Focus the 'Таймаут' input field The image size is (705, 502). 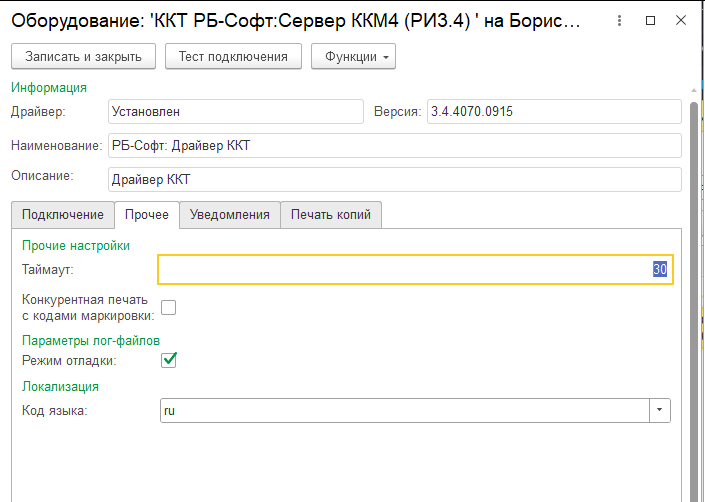[x=415, y=270]
